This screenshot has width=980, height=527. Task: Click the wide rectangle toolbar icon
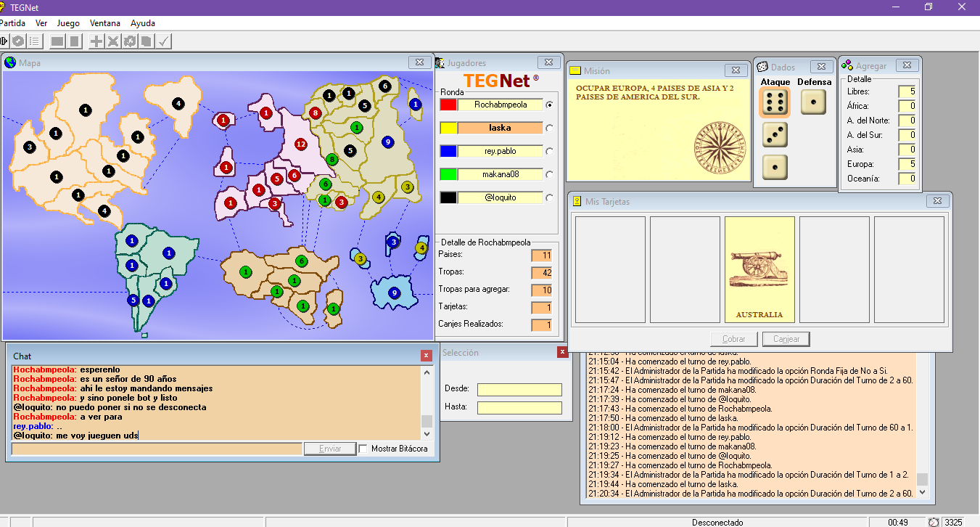(57, 41)
